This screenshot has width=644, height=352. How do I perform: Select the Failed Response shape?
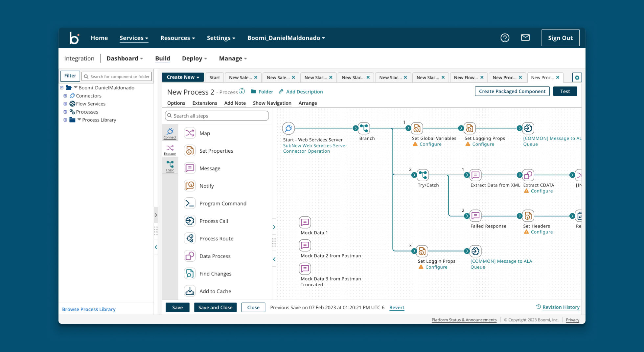pos(475,216)
